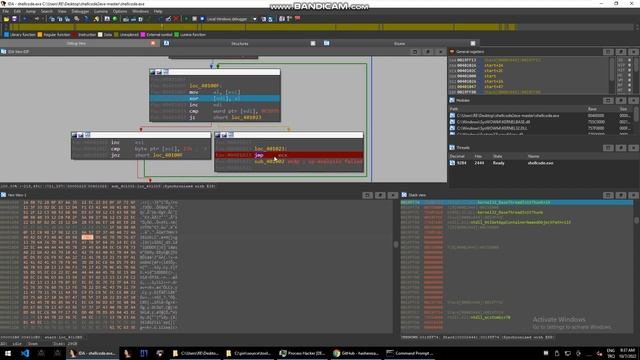Click the red flag toolbar icon
The width and height of the screenshot is (640, 360).
pos(298,19)
